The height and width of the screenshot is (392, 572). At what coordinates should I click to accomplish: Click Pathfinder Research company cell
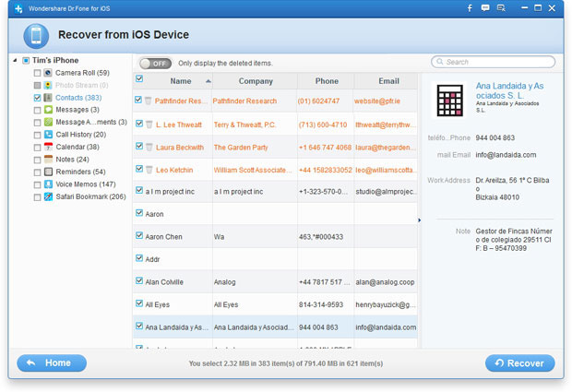tap(244, 101)
